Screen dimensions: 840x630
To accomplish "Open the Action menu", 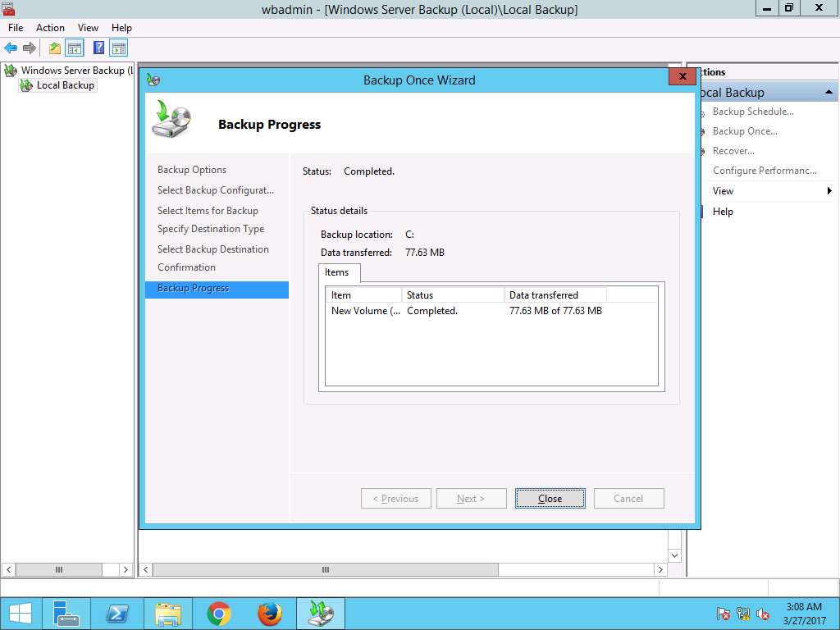I will click(x=50, y=28).
